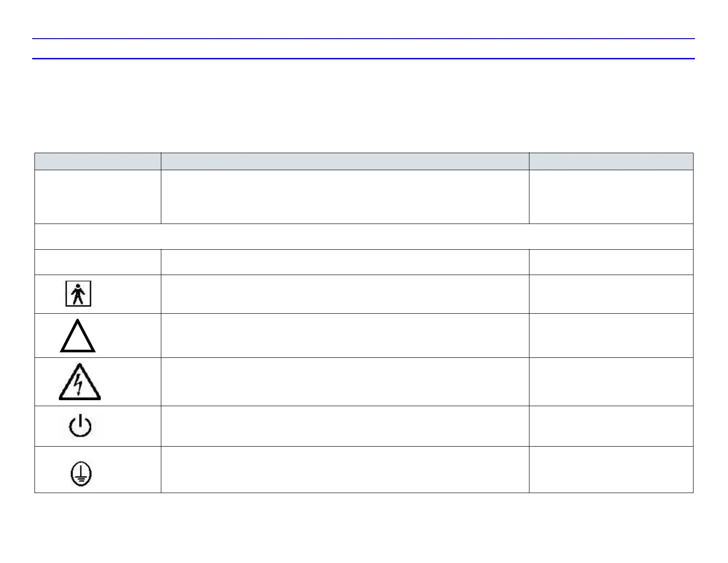Select last-column cell in the power symbol row
The height and width of the screenshot is (563, 728).
pyautogui.click(x=611, y=426)
